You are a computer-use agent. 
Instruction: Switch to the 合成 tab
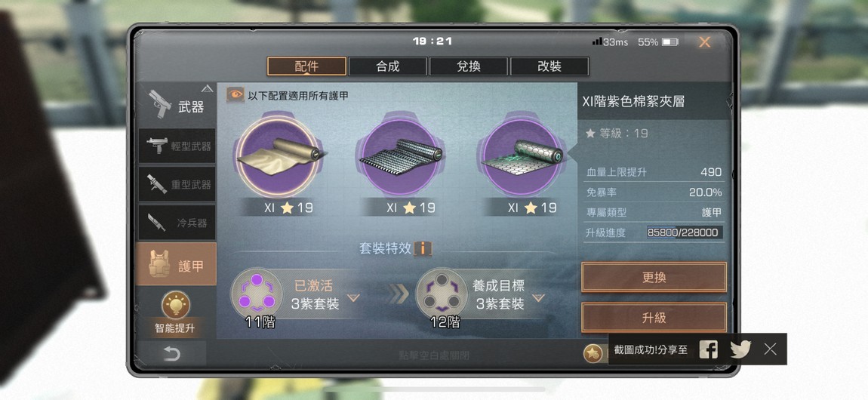coord(387,66)
